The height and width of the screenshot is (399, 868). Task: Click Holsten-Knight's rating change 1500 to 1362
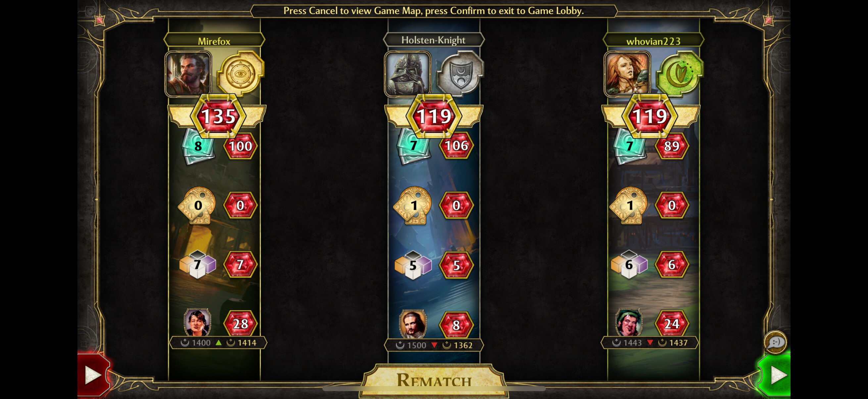click(x=434, y=345)
